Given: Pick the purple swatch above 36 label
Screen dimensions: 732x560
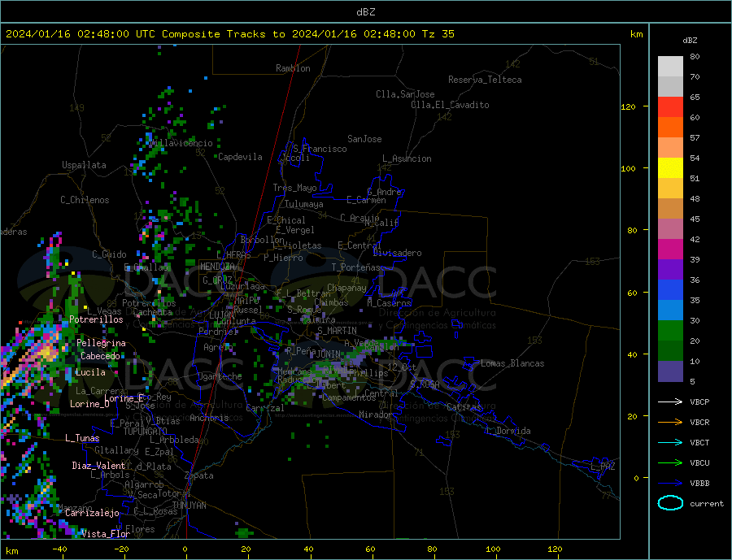Looking at the screenshot, I should pos(670,270).
